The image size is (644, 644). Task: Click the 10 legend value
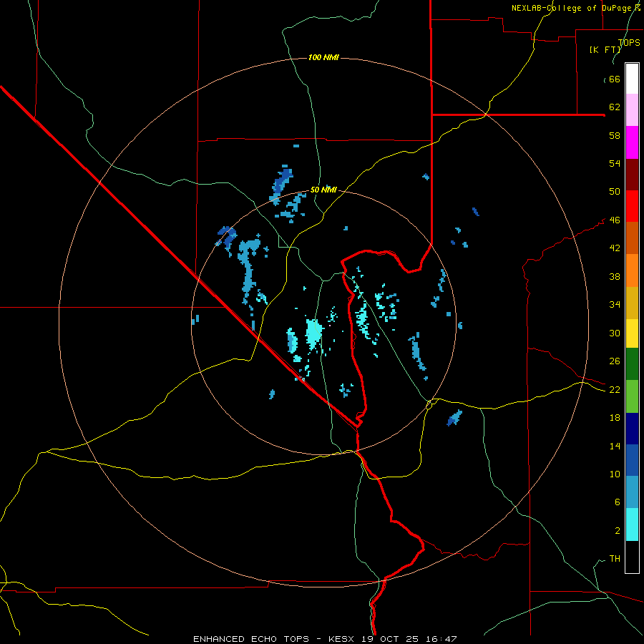click(x=615, y=474)
